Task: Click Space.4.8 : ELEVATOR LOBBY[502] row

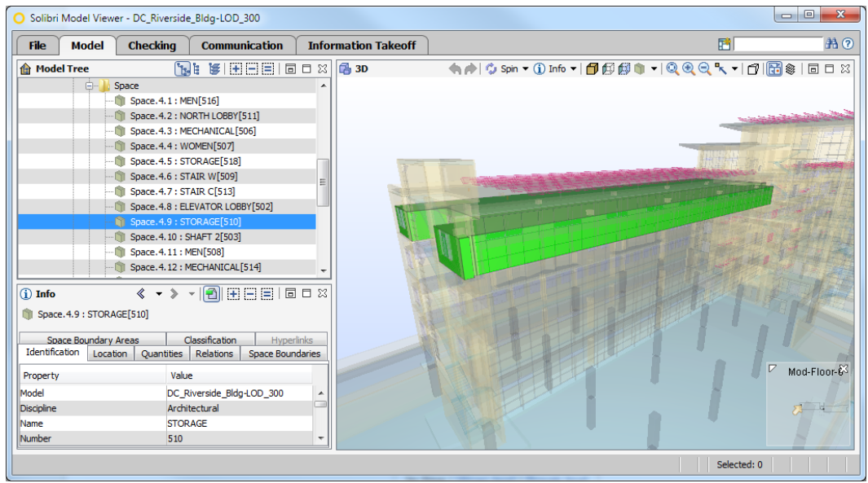Action: pyautogui.click(x=167, y=206)
